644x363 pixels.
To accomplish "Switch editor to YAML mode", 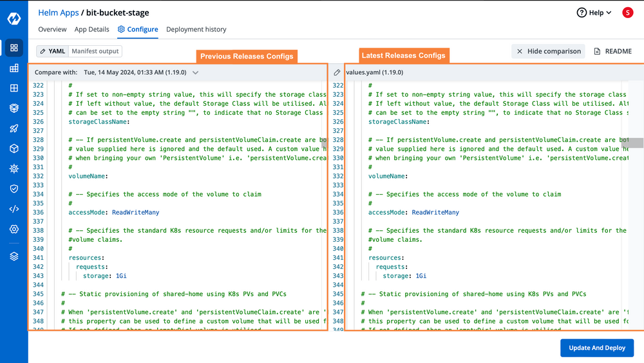I will (x=53, y=51).
